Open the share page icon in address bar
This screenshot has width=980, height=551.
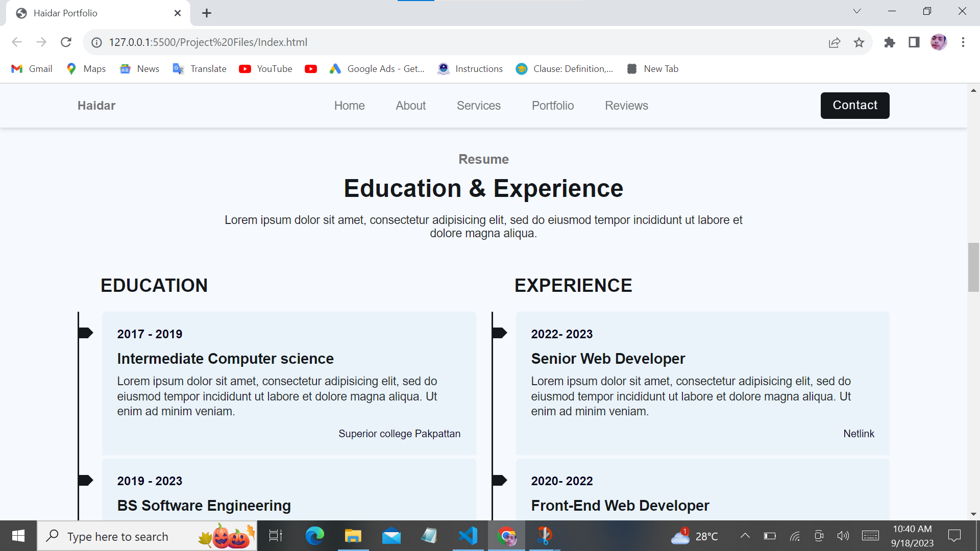tap(835, 42)
